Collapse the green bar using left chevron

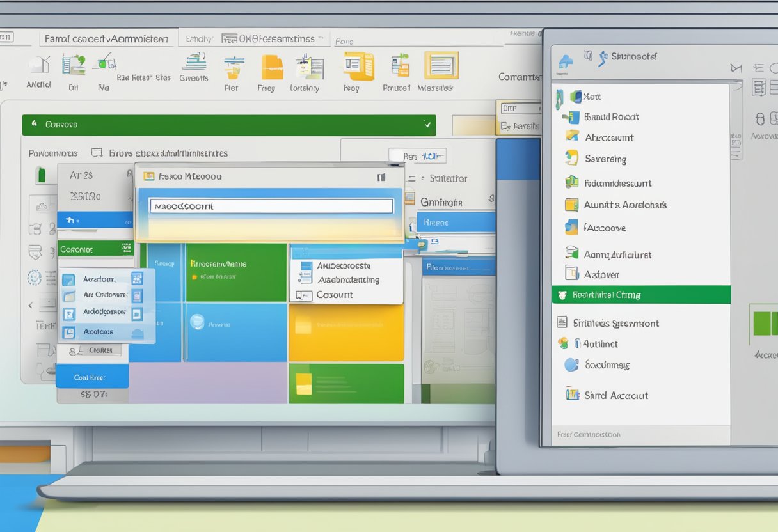(33, 125)
